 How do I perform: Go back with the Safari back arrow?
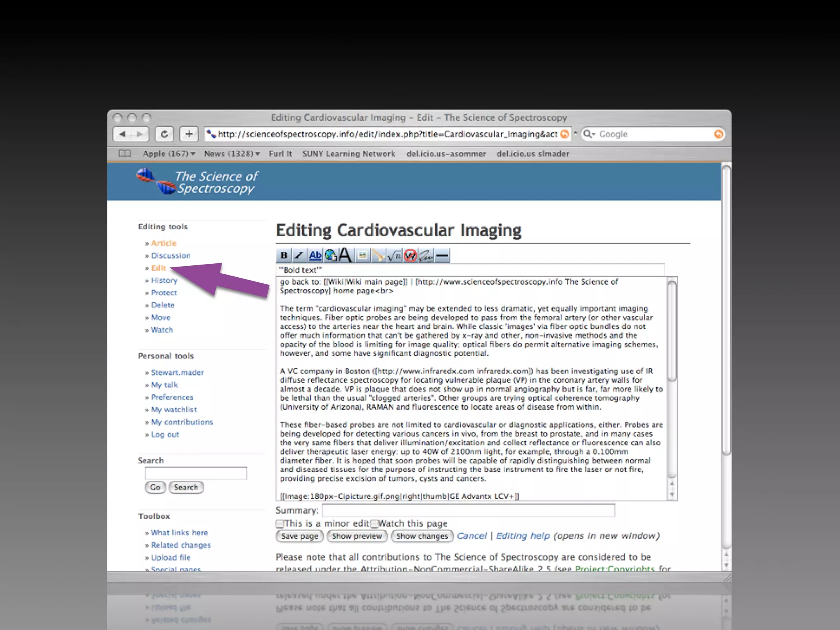122,134
